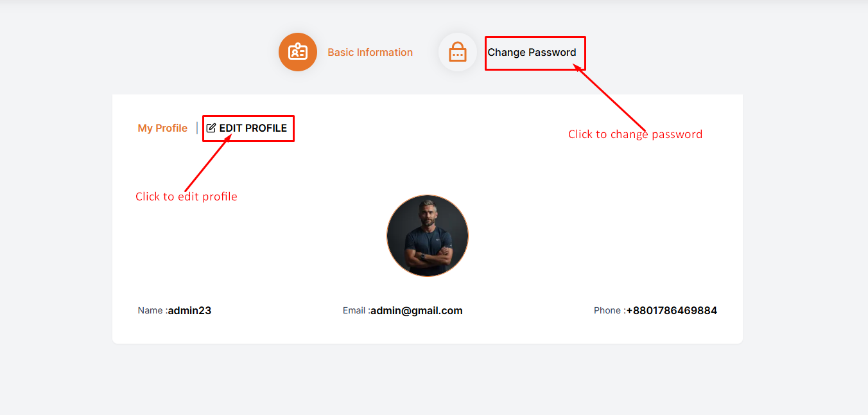The image size is (868, 415).
Task: Click the red "Click to change password" annotation
Action: pos(635,134)
